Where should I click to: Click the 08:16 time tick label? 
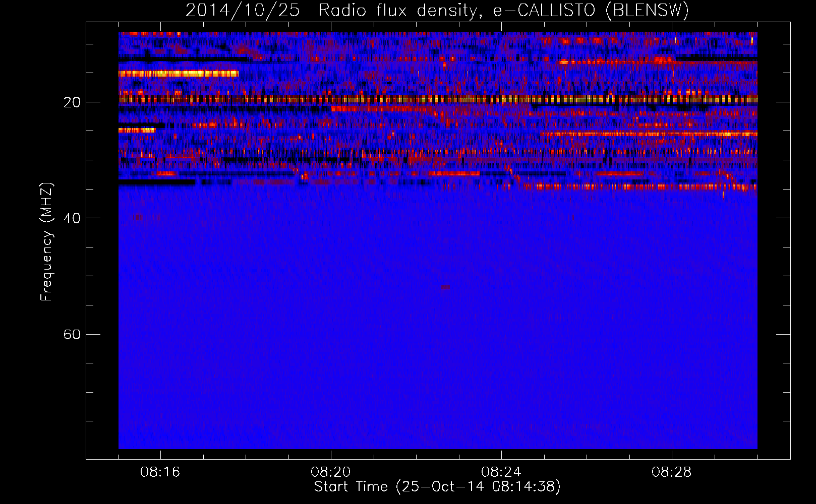click(160, 472)
